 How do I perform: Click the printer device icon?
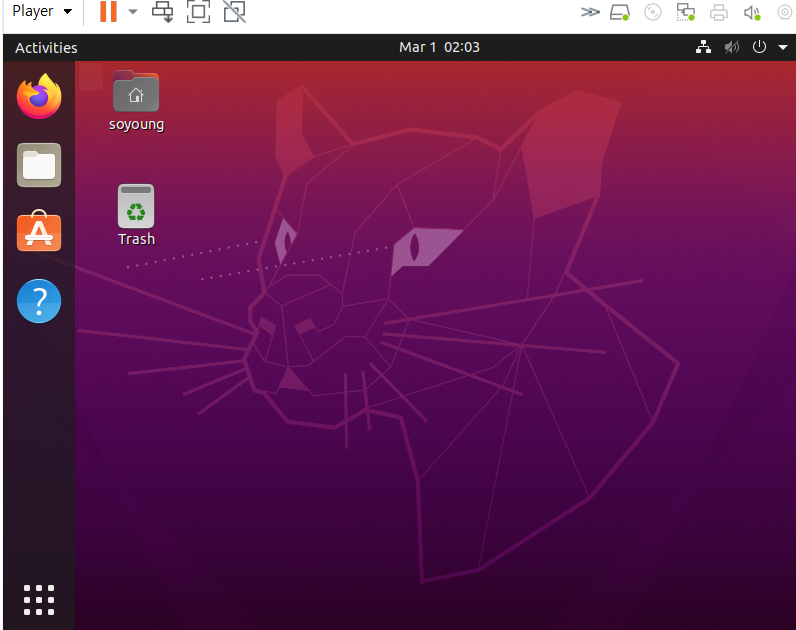(x=718, y=12)
